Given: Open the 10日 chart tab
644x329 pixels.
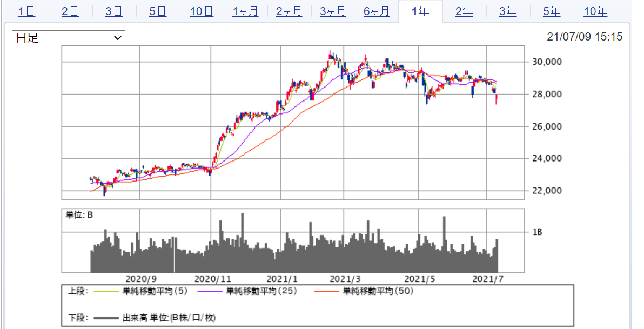Looking at the screenshot, I should point(202,11).
